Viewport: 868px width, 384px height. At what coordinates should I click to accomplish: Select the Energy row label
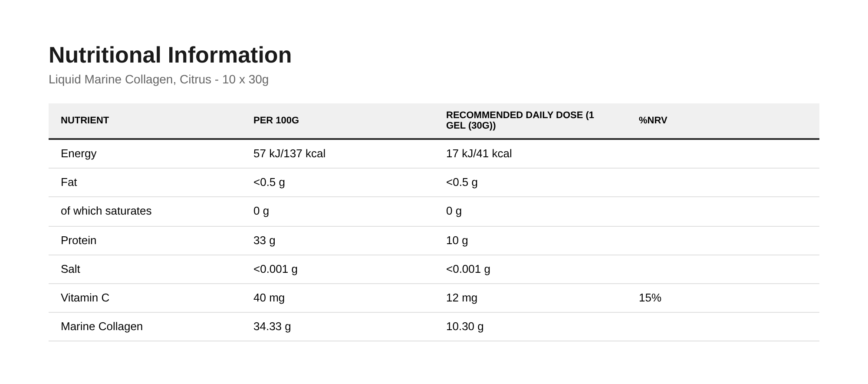[x=79, y=154]
